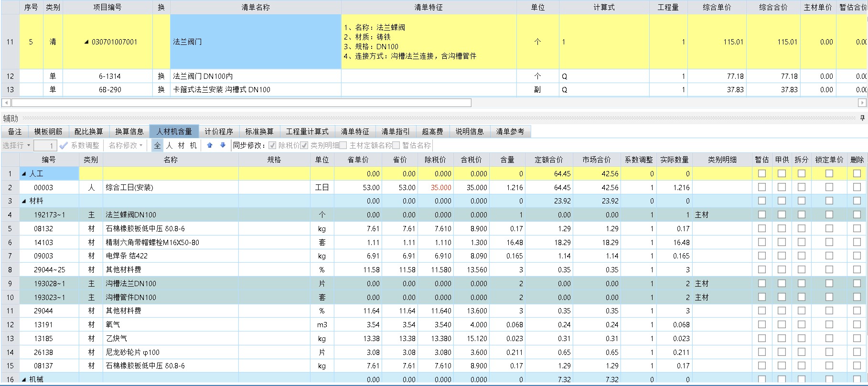The height and width of the screenshot is (386, 868).
Task: Click the blue move-up arrow icon
Action: pos(210,145)
